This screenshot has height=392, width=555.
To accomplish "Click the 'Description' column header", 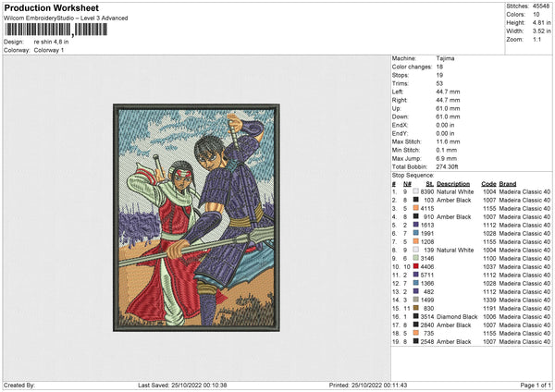I will tap(453, 184).
